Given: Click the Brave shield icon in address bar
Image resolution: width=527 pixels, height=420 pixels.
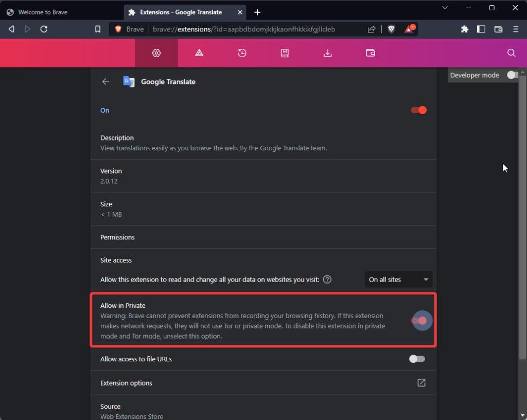Looking at the screenshot, I should click(x=118, y=29).
